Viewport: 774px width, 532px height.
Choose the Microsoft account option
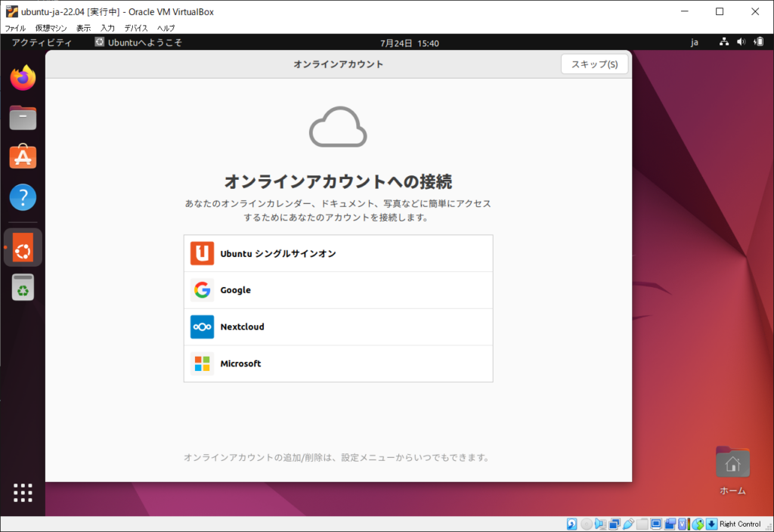coord(338,363)
